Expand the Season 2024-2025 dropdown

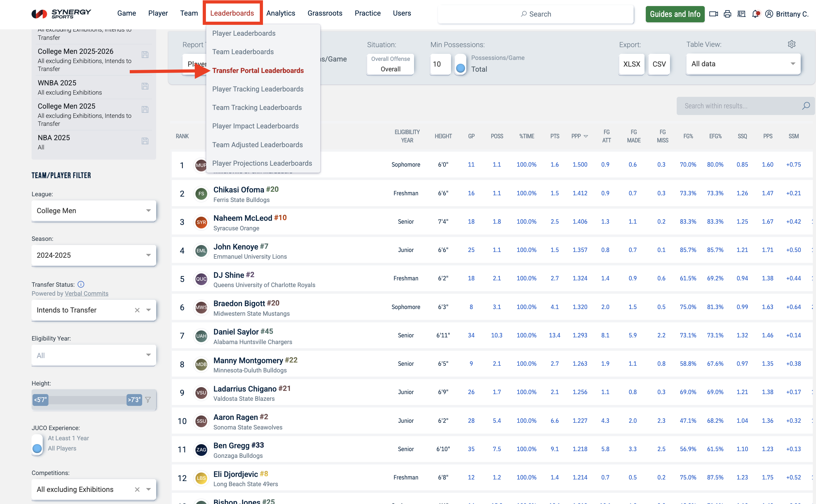(x=94, y=255)
